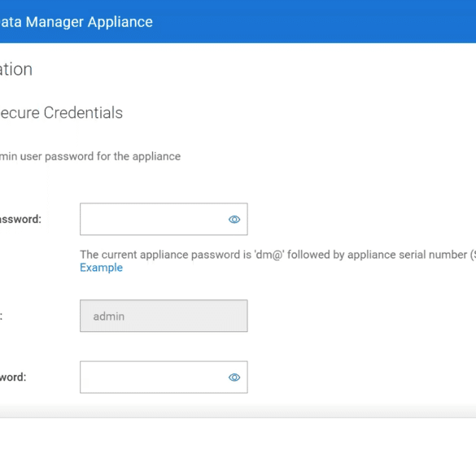Viewport: 476px width, 476px height.
Task: Focus the top appliance password input field
Action: click(x=164, y=219)
